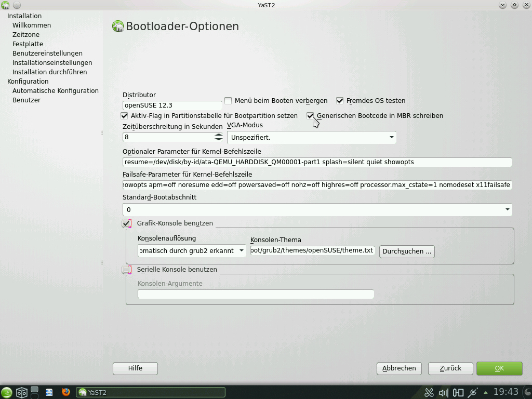This screenshot has height=399, width=532.
Task: Select 'Benutzer' in the sidebar
Action: [x=26, y=100]
